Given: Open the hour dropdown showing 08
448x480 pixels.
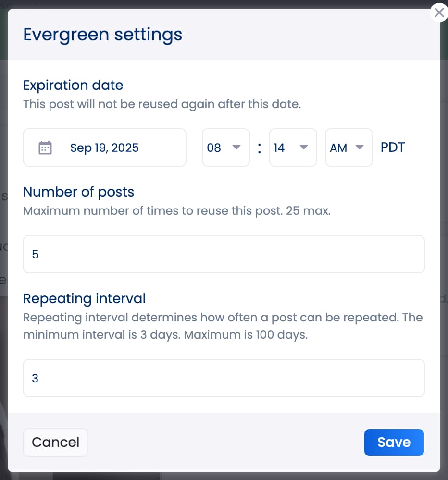Looking at the screenshot, I should [226, 148].
